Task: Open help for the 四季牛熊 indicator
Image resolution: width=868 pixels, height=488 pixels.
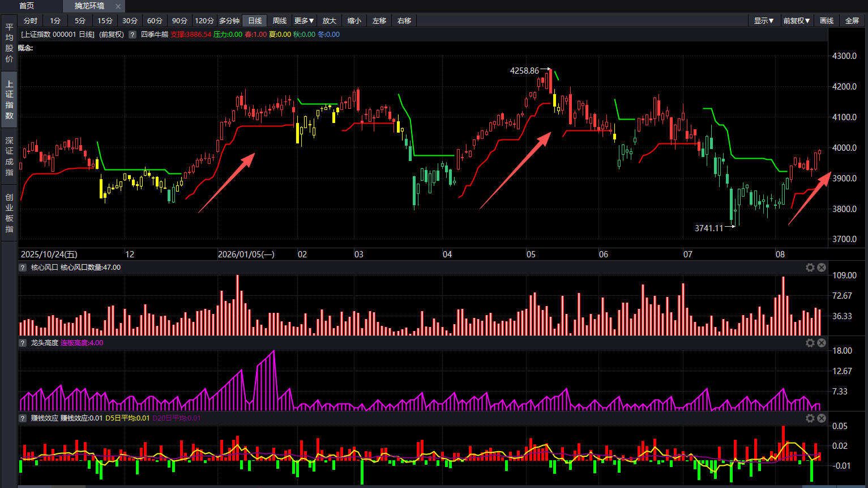Action: [132, 35]
